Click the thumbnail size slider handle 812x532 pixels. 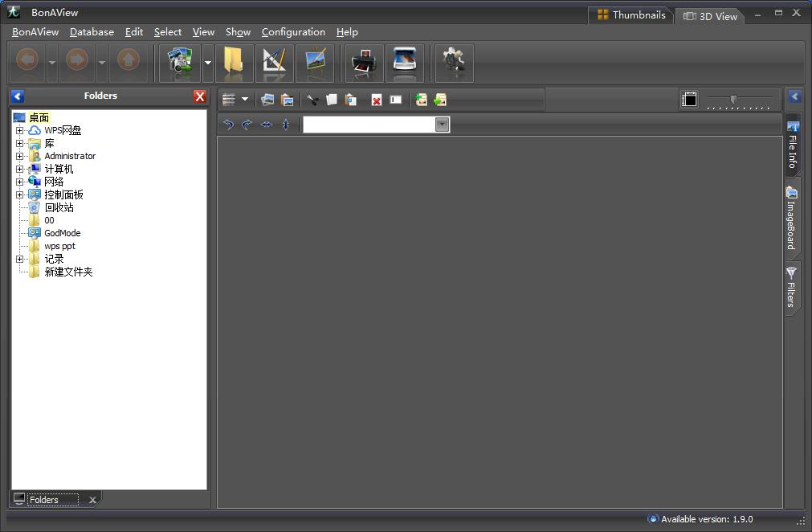[733, 99]
